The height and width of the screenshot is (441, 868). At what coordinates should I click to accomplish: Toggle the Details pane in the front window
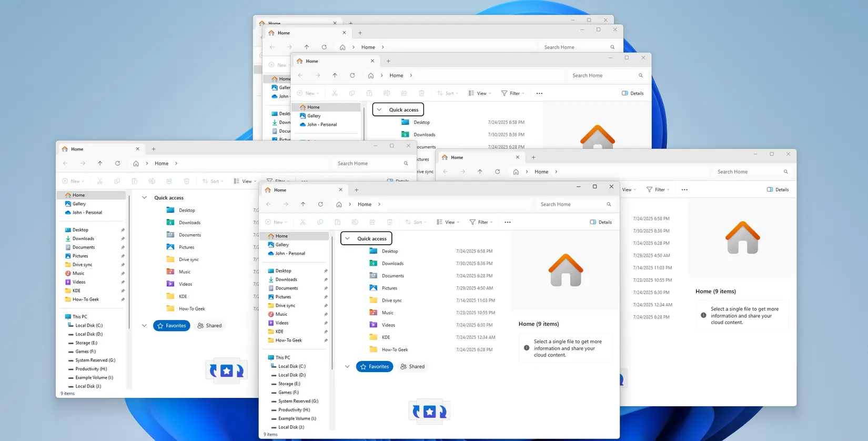coord(601,222)
